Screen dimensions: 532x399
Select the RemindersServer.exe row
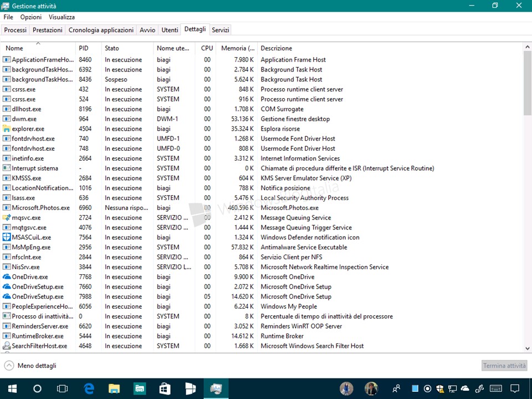[262, 326]
